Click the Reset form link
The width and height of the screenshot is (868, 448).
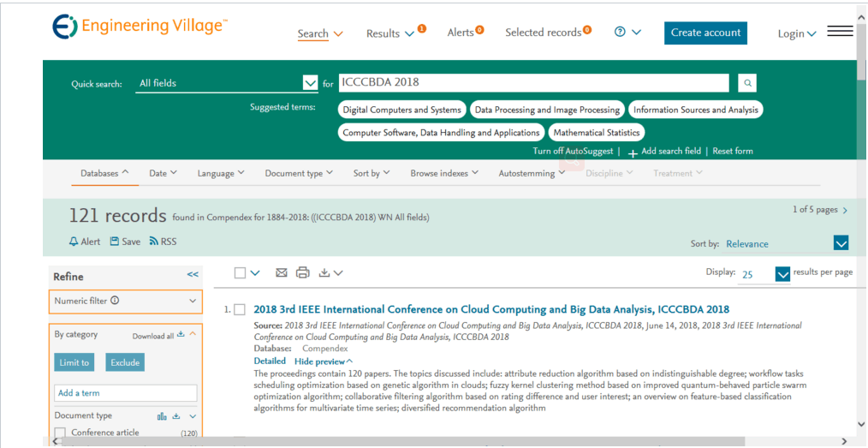733,151
